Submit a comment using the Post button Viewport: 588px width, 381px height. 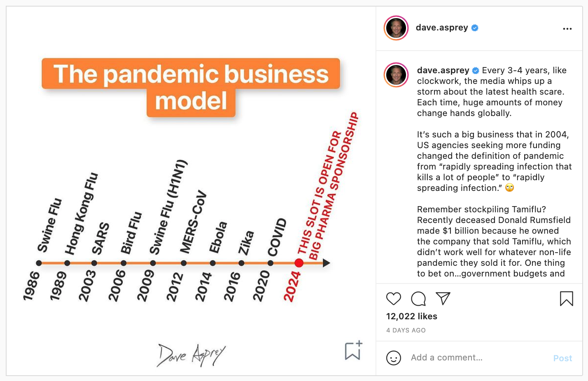coord(562,358)
